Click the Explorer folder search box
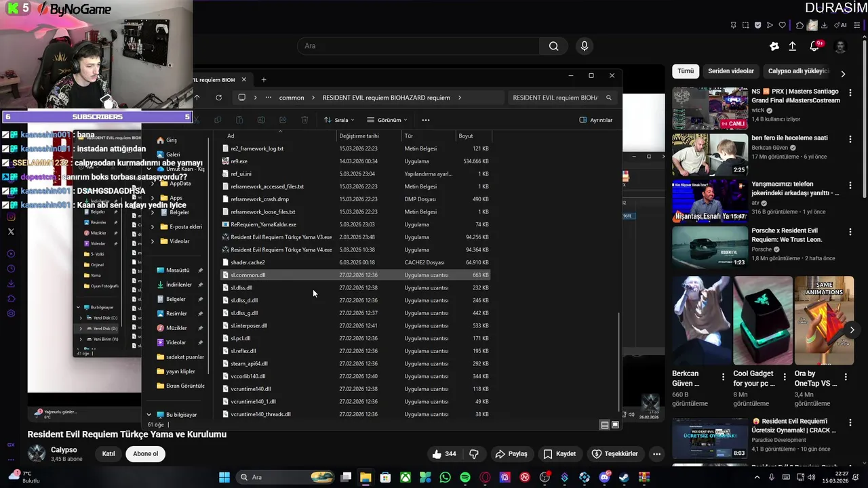868x488 pixels. pos(563,98)
